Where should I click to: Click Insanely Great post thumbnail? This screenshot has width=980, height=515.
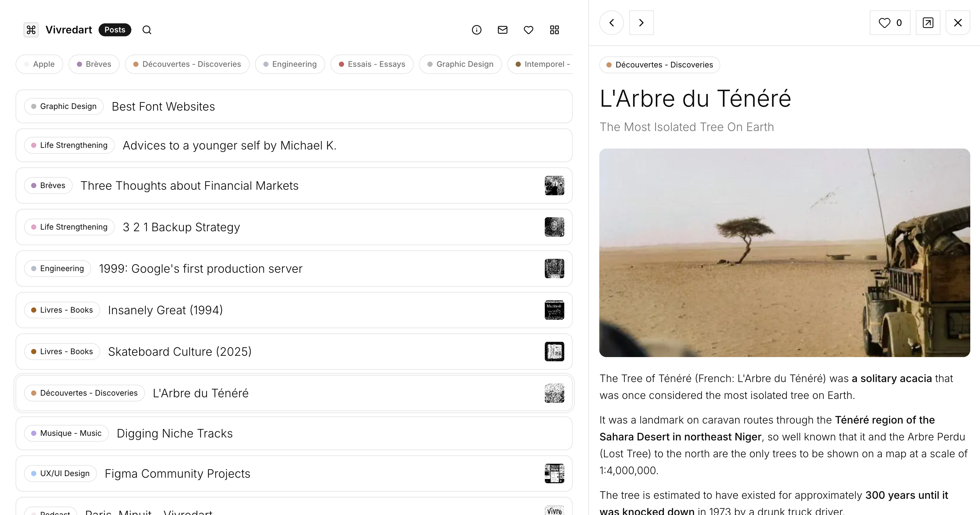(554, 310)
